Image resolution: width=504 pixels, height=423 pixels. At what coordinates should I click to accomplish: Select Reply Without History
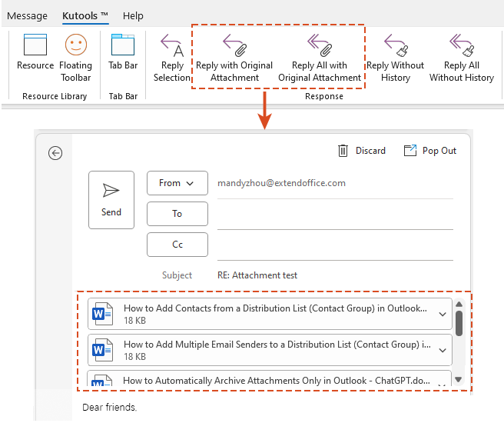coord(395,46)
